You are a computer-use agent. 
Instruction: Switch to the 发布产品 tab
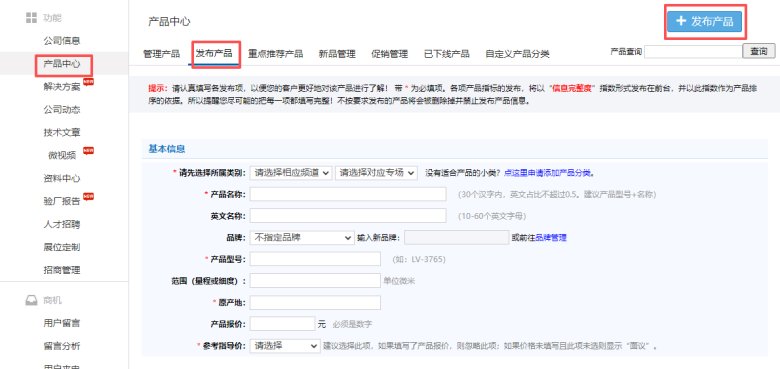click(214, 54)
